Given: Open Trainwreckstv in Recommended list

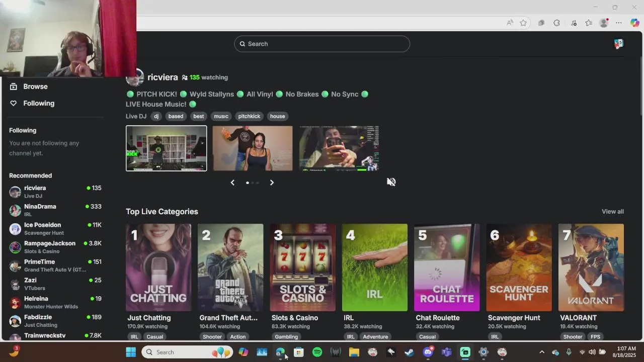Looking at the screenshot, I should click(x=55, y=336).
